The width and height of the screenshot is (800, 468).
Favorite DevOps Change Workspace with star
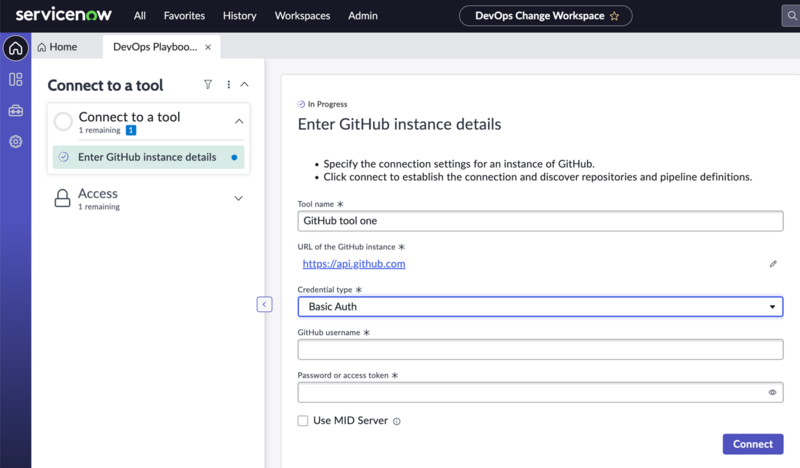click(x=614, y=16)
